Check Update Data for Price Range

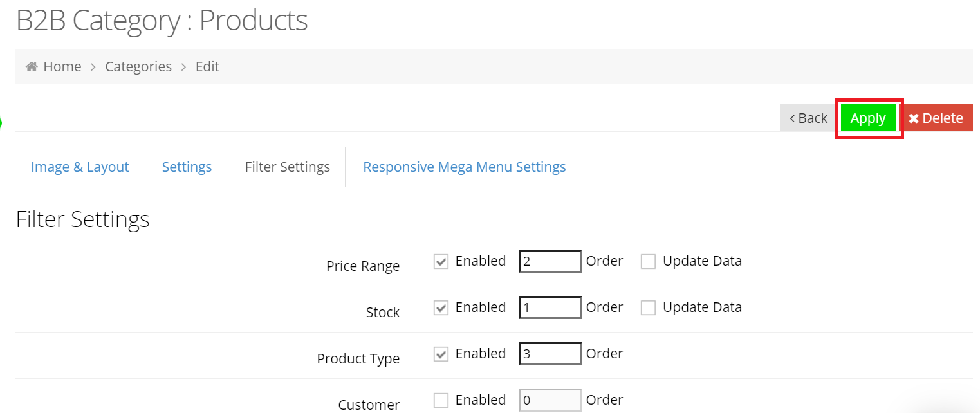pyautogui.click(x=648, y=261)
